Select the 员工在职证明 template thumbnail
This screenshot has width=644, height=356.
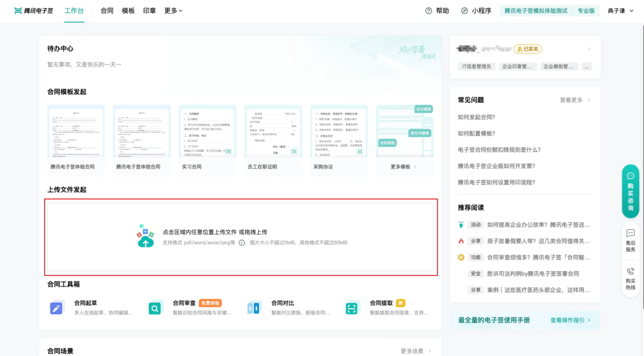tap(273, 131)
